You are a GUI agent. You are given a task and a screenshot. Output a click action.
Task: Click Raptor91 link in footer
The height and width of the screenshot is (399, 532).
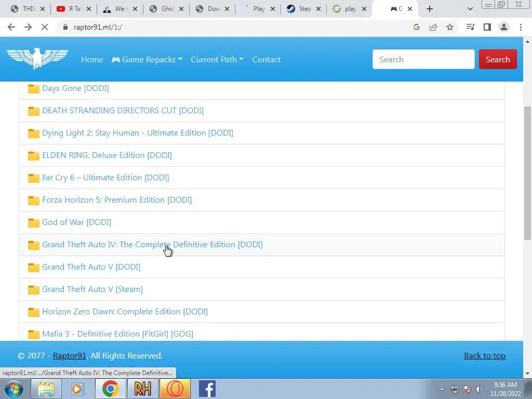(x=70, y=355)
